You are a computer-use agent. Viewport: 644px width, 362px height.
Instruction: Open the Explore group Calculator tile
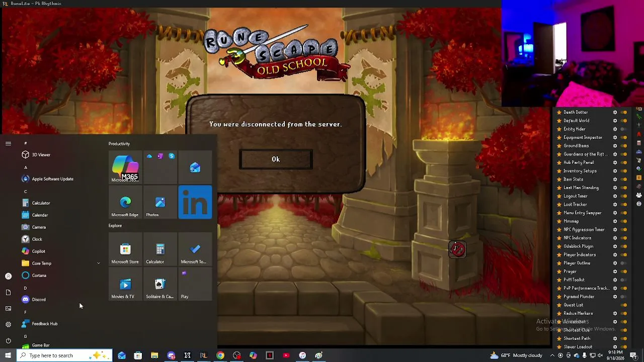click(x=160, y=250)
